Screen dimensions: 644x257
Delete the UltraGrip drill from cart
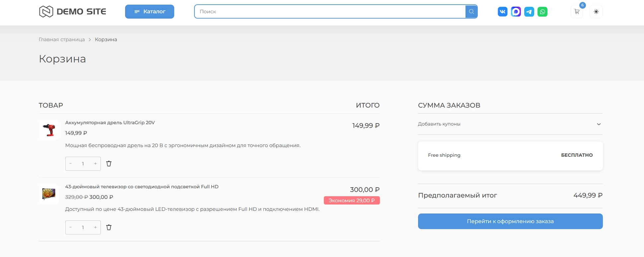coord(109,164)
